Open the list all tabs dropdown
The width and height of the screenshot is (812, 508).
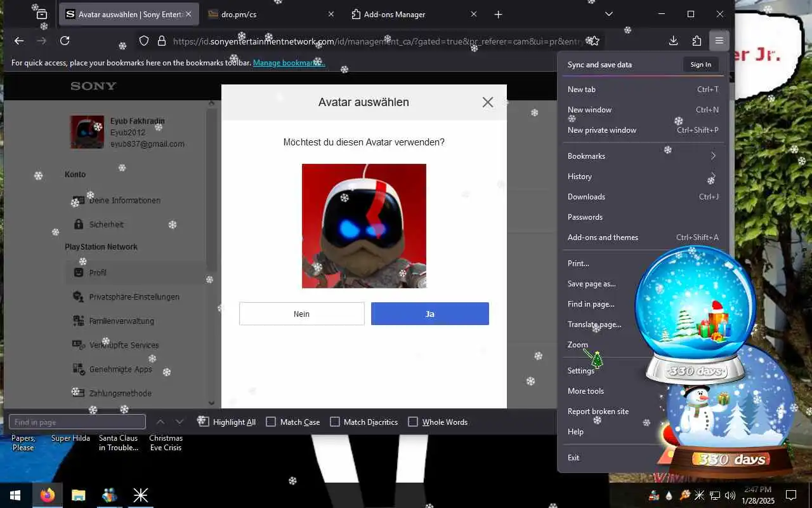tap(609, 14)
